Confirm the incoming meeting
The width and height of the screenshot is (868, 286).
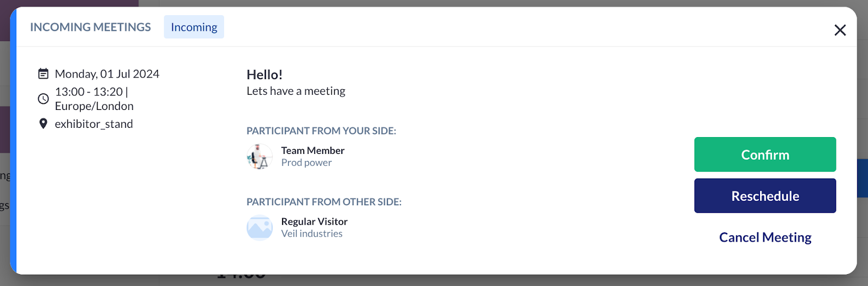pyautogui.click(x=765, y=154)
